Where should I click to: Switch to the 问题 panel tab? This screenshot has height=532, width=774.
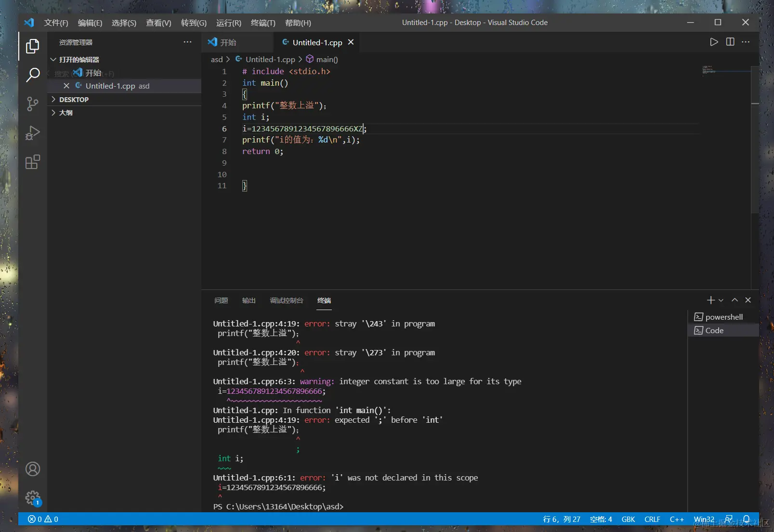(x=221, y=300)
